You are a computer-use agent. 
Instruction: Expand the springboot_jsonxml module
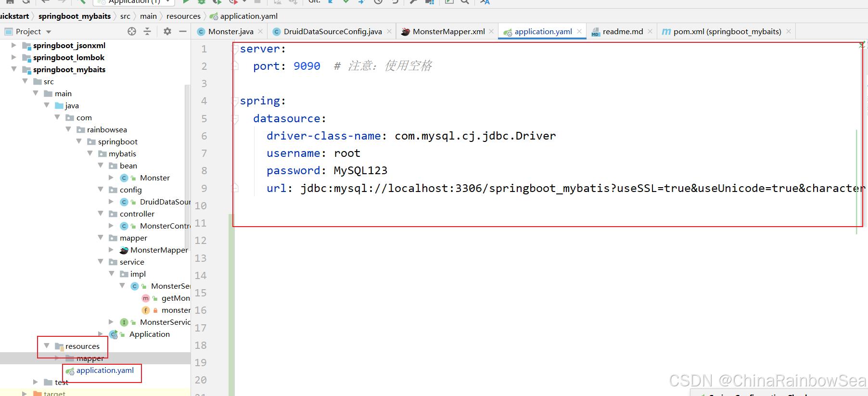(x=13, y=45)
